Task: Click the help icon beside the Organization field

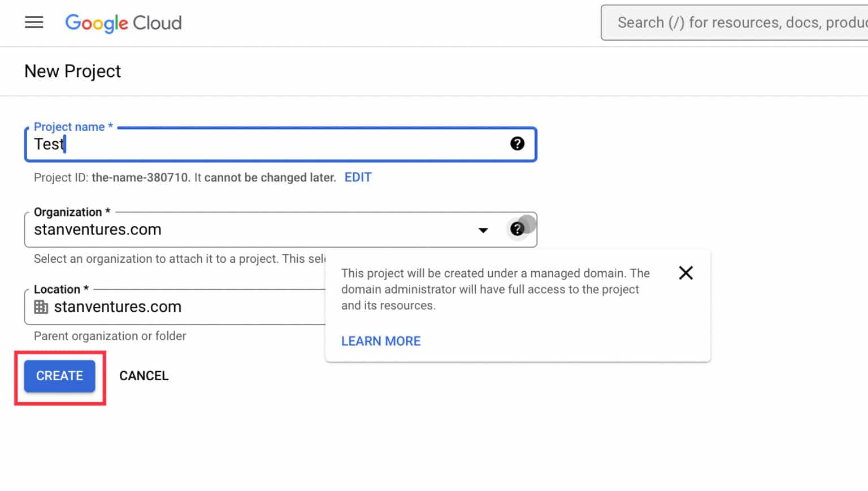Action: click(x=518, y=229)
